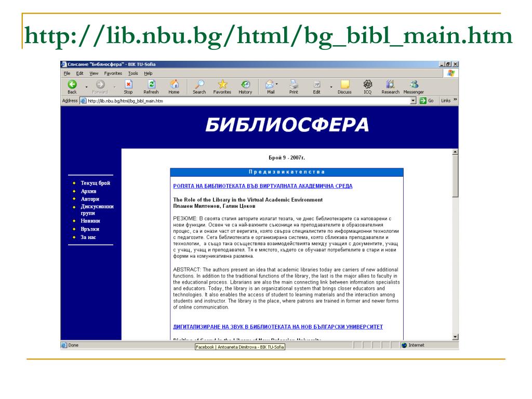
Task: Open the View menu
Action: point(94,73)
